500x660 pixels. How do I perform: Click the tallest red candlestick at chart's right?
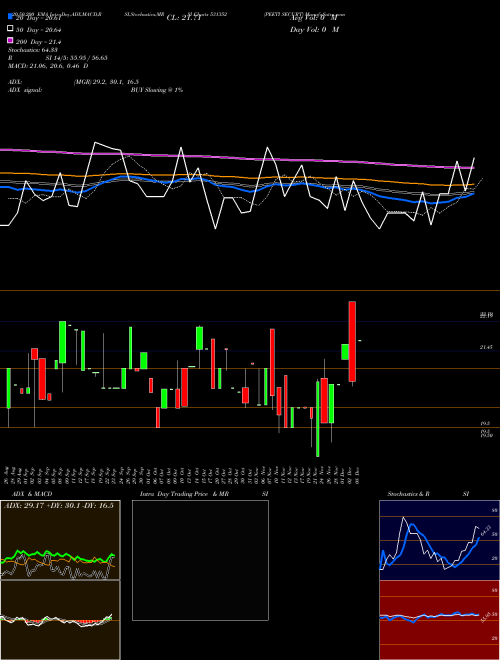(x=352, y=341)
